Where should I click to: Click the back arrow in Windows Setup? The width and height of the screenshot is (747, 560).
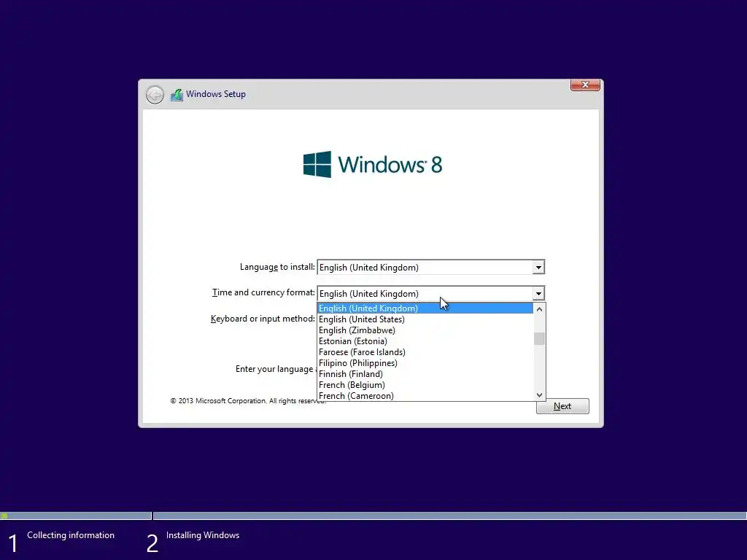click(x=155, y=95)
